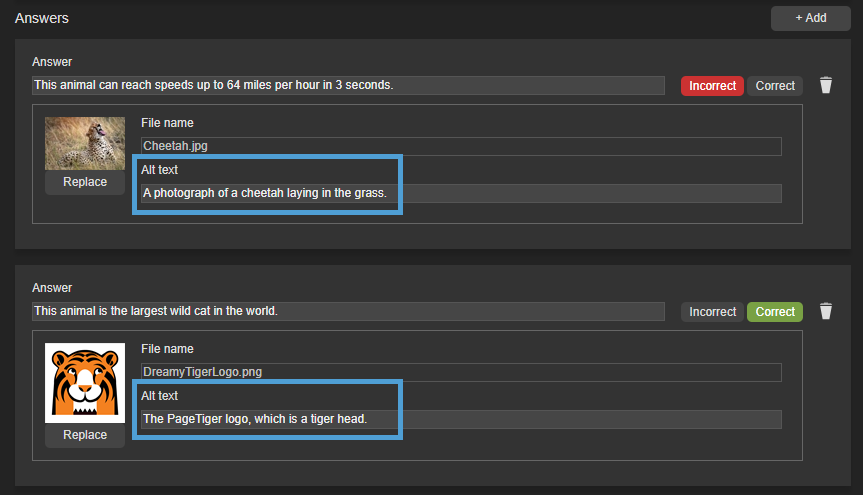
Task: Mark first answer as Incorrect
Action: tap(712, 86)
